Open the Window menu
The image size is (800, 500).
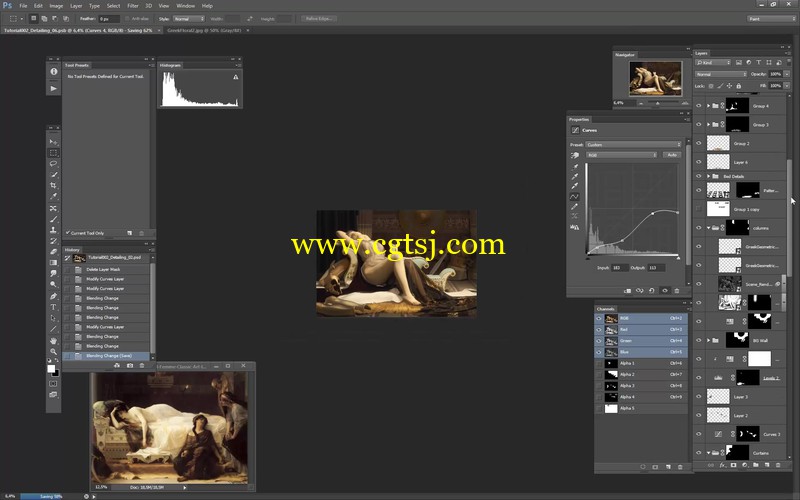185,6
